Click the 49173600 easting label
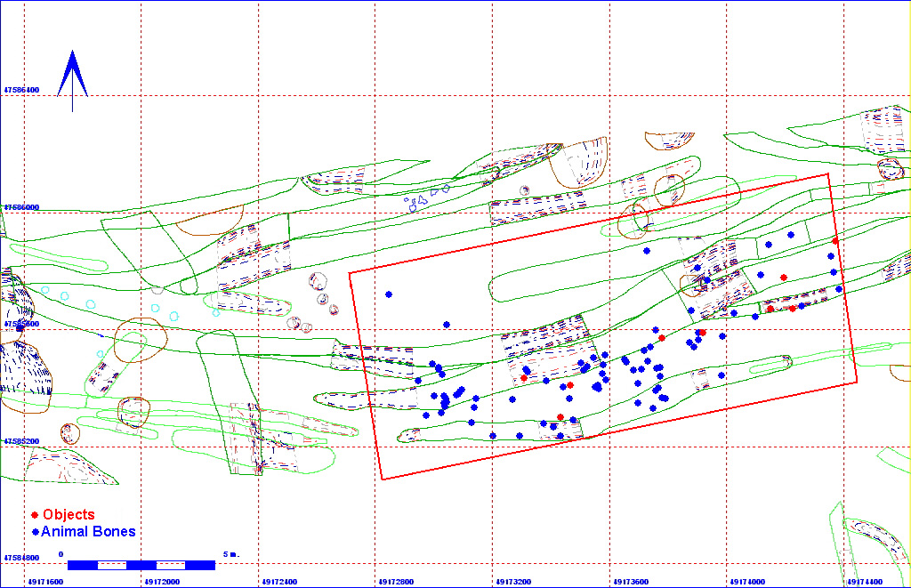911x588 pixels. pyautogui.click(x=631, y=582)
